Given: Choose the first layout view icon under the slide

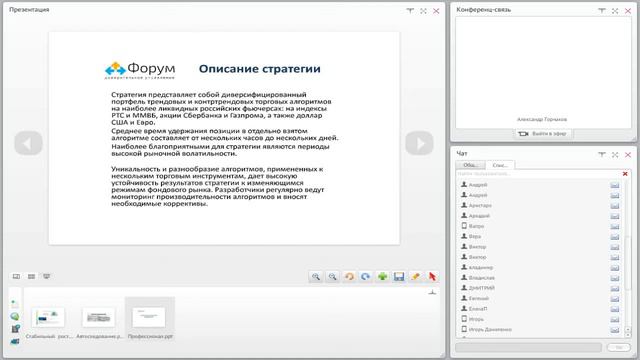Looking at the screenshot, I should [x=16, y=276].
